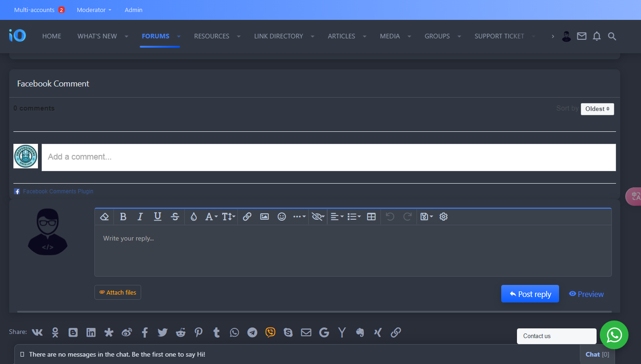Share thread on Yandex

[342, 332]
